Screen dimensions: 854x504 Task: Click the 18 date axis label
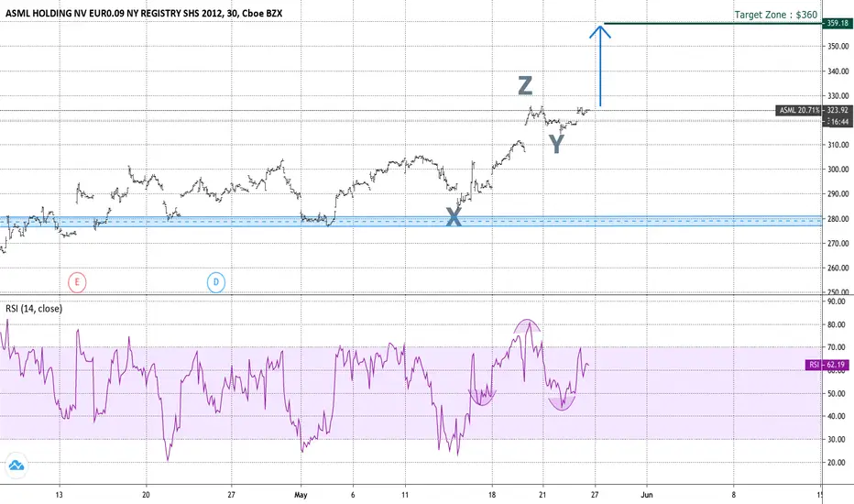point(492,495)
